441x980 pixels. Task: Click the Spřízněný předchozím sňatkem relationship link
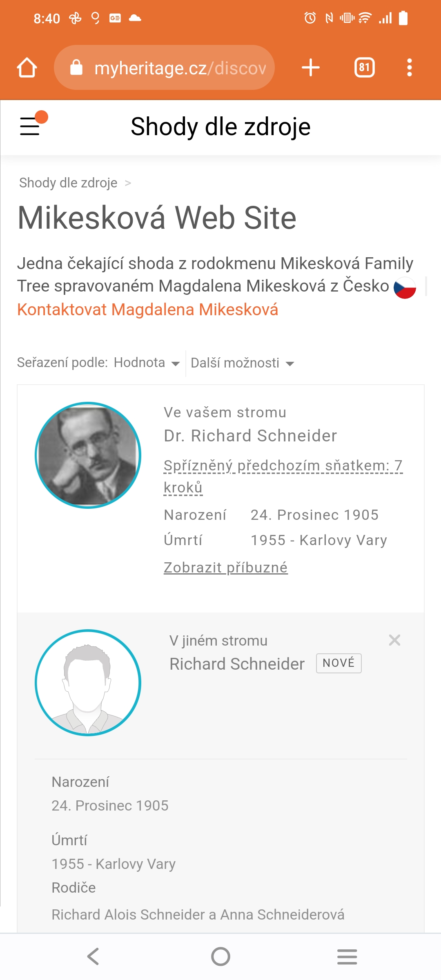(283, 466)
